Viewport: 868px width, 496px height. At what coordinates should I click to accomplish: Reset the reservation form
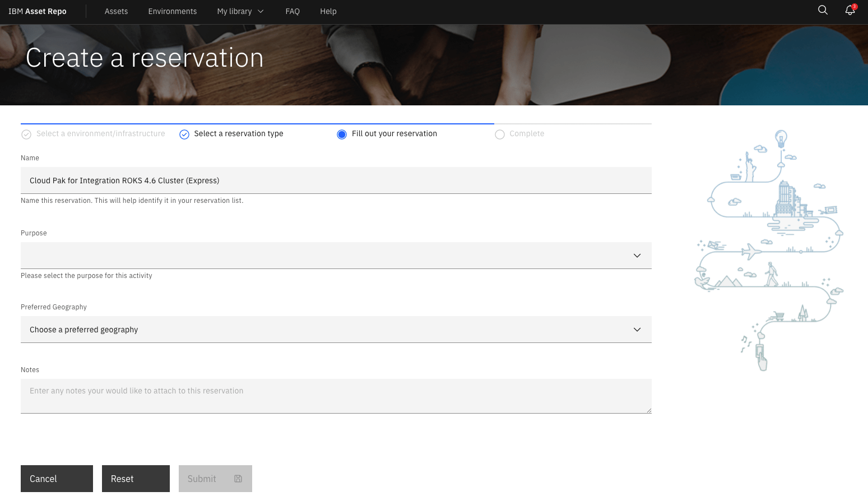(136, 479)
